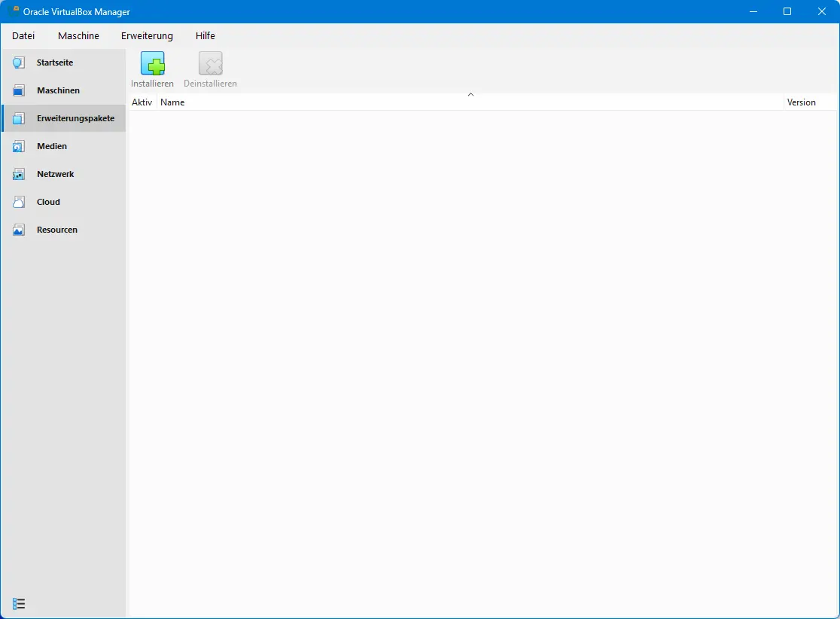Open the Erweiterung menu
Viewport: 840px width, 619px height.
click(147, 35)
